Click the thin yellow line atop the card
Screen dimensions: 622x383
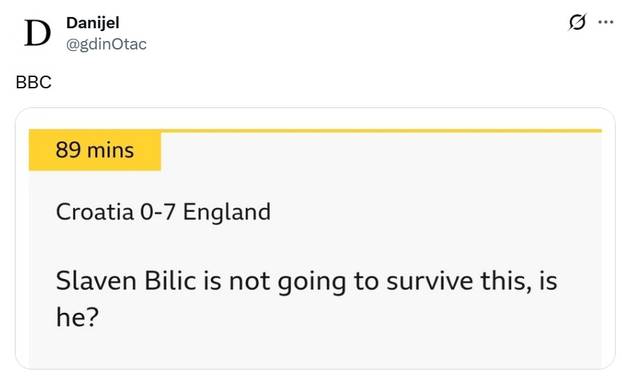tap(381, 130)
